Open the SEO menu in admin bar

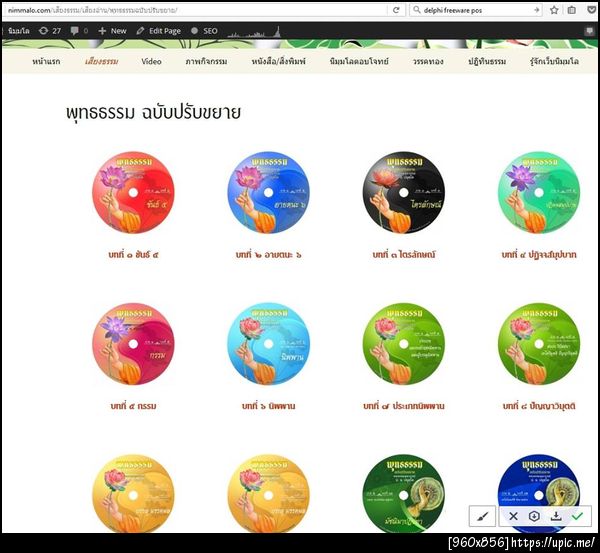pyautogui.click(x=204, y=31)
